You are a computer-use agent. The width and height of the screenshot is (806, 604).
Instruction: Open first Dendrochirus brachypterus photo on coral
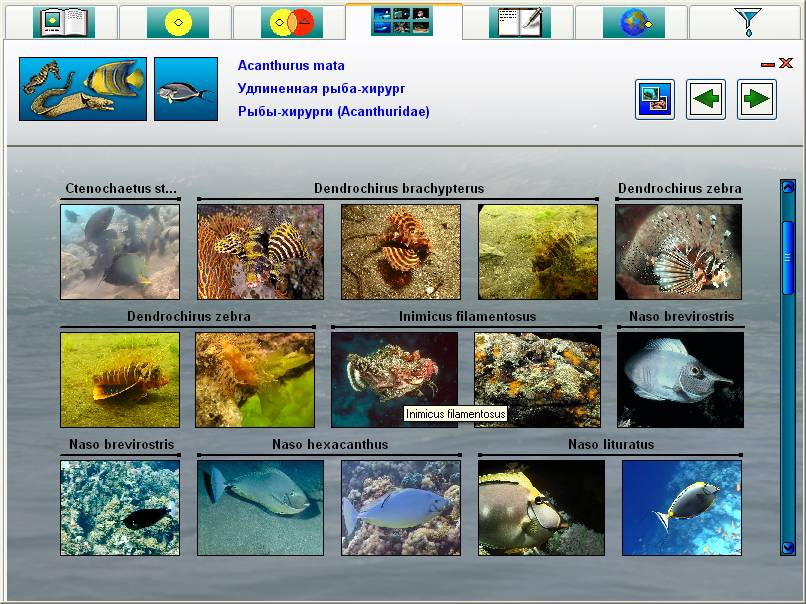261,252
